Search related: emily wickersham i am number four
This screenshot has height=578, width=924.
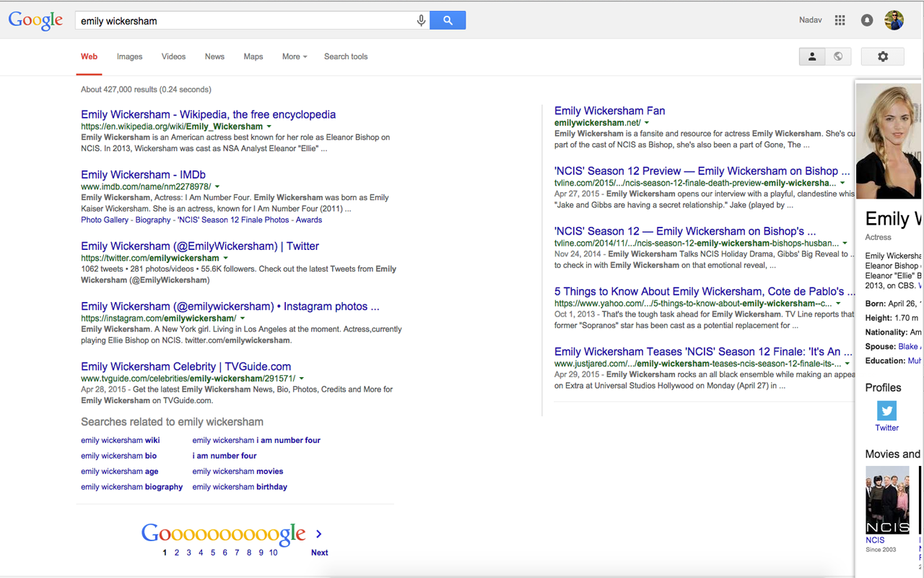[x=256, y=440]
